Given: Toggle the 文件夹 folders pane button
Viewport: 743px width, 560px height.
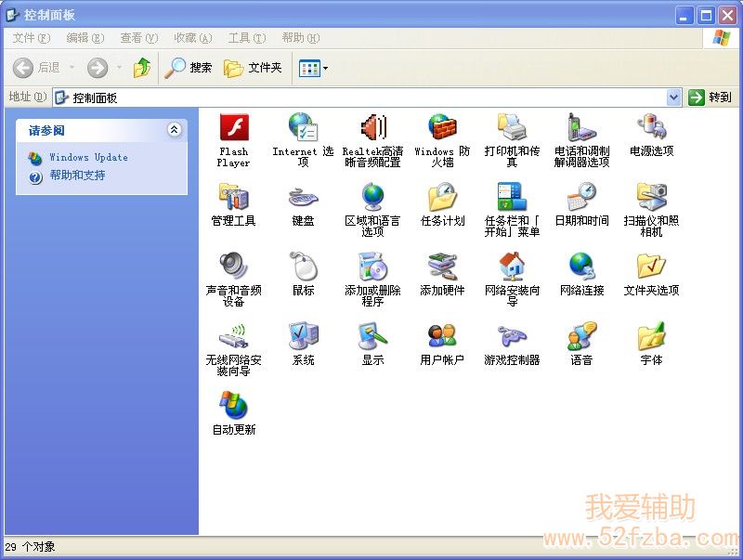Looking at the screenshot, I should click(x=253, y=68).
